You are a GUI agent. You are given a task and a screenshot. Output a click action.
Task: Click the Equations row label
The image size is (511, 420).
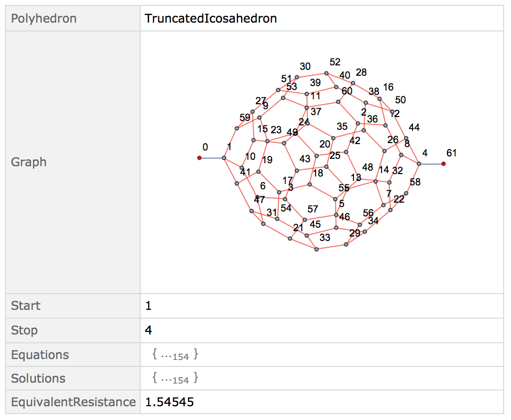click(40, 355)
